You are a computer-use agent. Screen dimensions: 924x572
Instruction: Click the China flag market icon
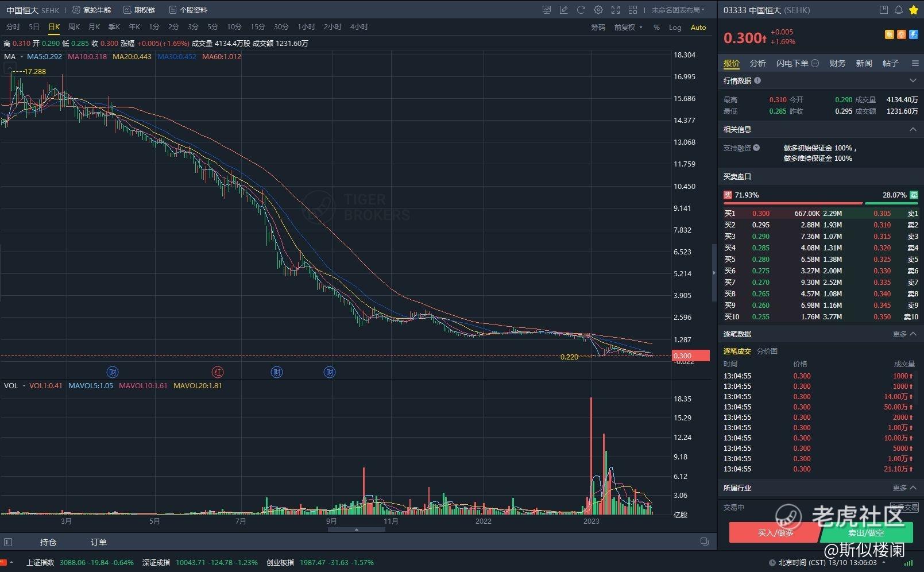coord(3,562)
